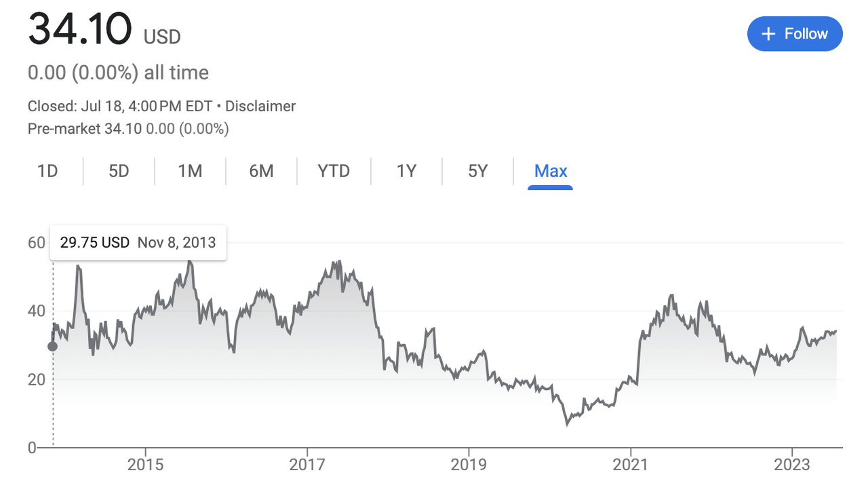Switch to the 1D time range
Screen dimensions: 868x479
point(47,171)
